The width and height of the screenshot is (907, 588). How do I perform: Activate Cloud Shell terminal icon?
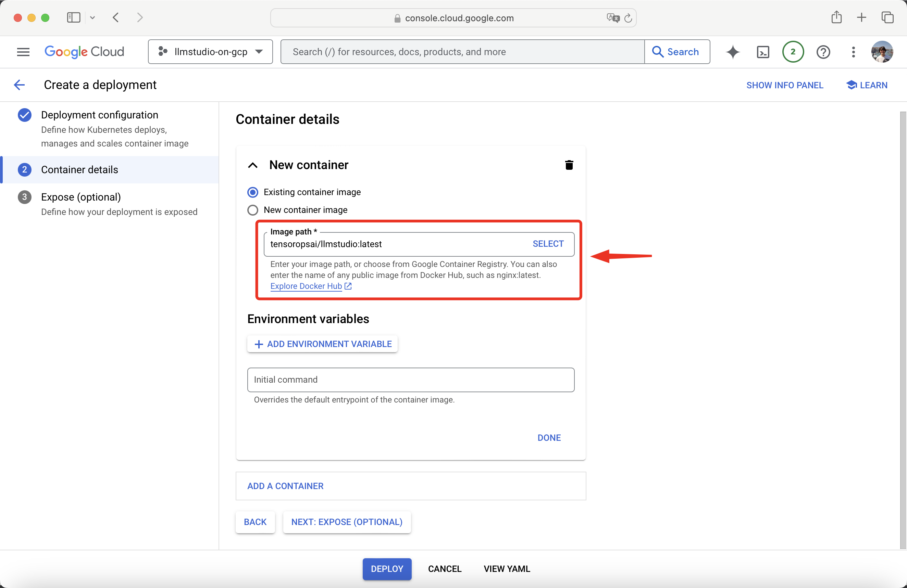(x=762, y=52)
